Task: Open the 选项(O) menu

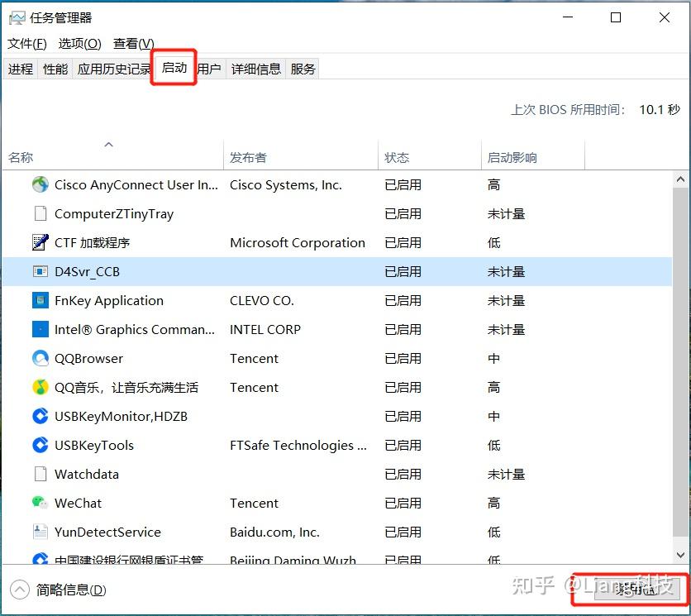Action: point(80,44)
